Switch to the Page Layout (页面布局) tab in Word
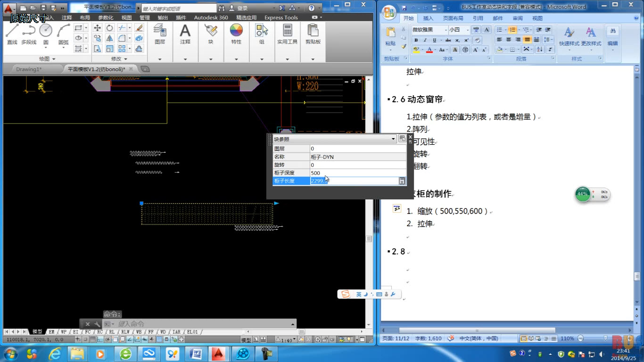The image size is (644, 362). 453,18
